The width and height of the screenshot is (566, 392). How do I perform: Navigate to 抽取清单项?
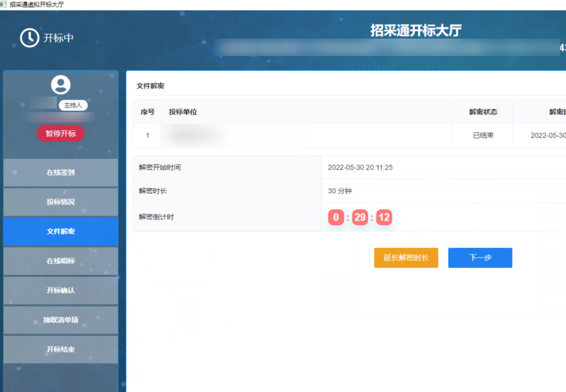pos(61,320)
